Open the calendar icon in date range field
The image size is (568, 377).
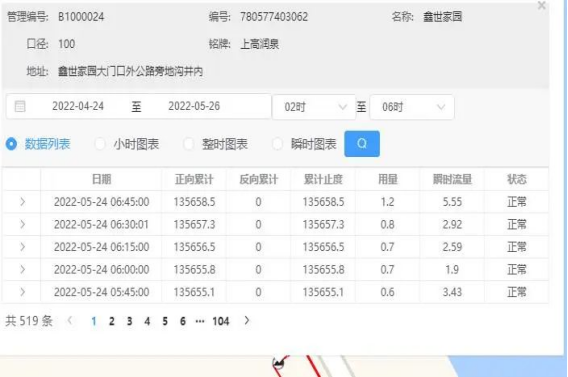pyautogui.click(x=20, y=106)
